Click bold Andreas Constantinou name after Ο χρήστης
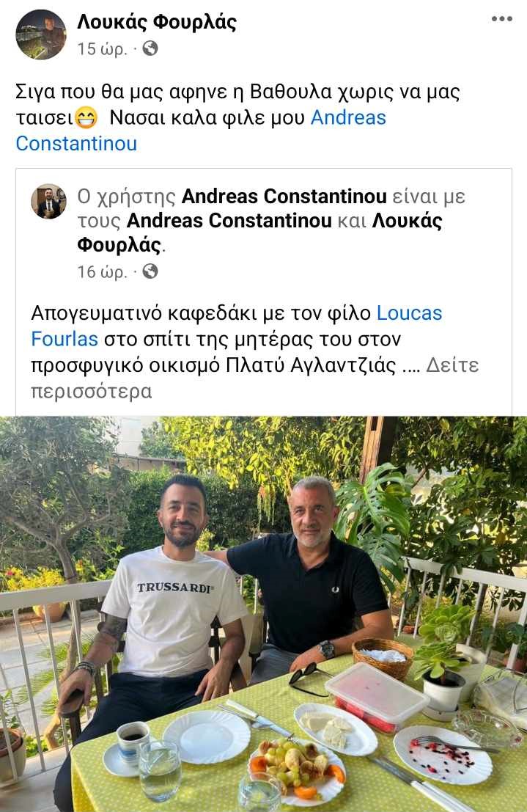The height and width of the screenshot is (812, 527). tap(284, 197)
